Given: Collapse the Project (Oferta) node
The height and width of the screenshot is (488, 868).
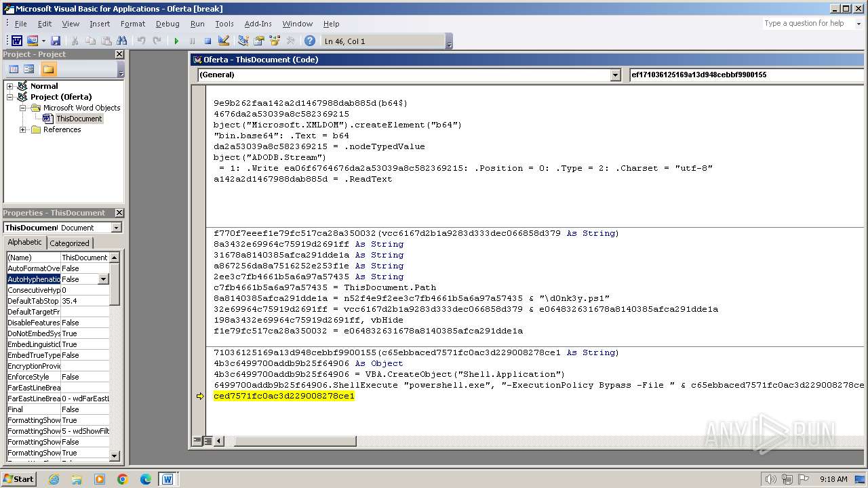Looking at the screenshot, I should coord(10,97).
